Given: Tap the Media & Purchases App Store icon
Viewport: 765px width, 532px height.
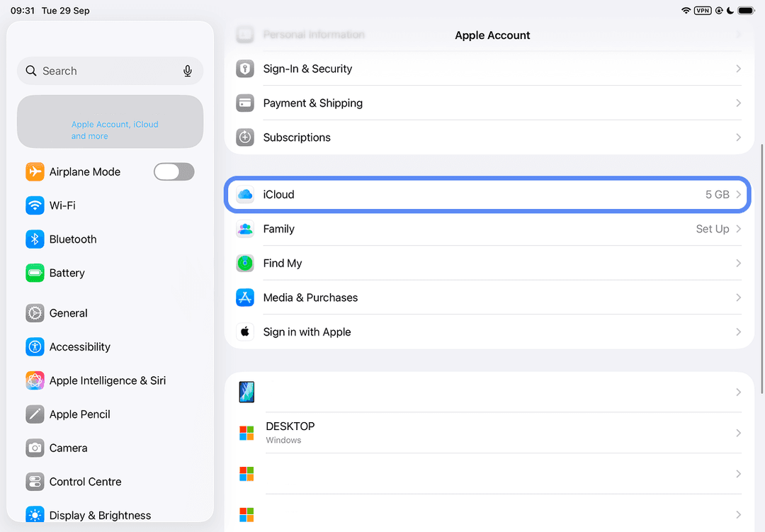Looking at the screenshot, I should click(245, 298).
